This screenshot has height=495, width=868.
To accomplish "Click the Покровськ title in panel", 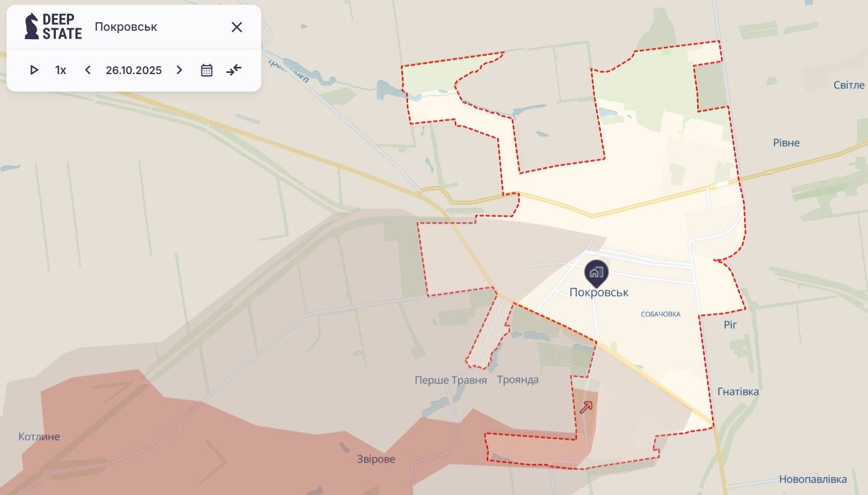I will coord(126,27).
